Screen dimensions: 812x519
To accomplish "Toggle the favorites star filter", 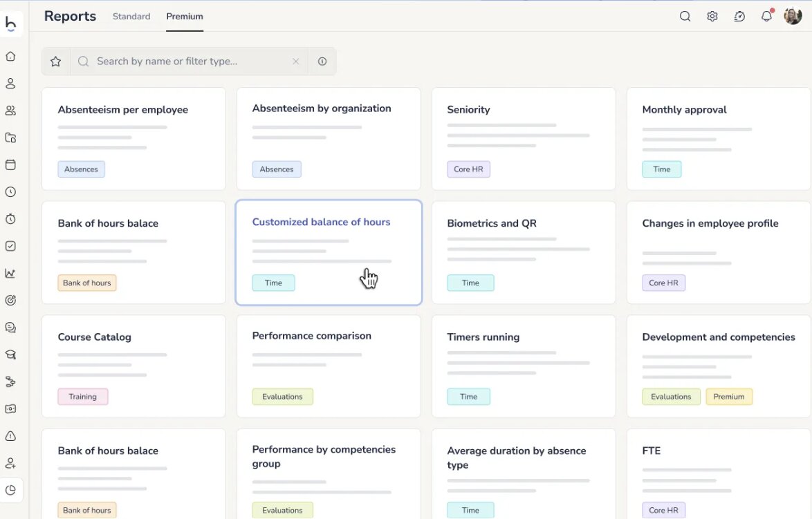I will (56, 62).
